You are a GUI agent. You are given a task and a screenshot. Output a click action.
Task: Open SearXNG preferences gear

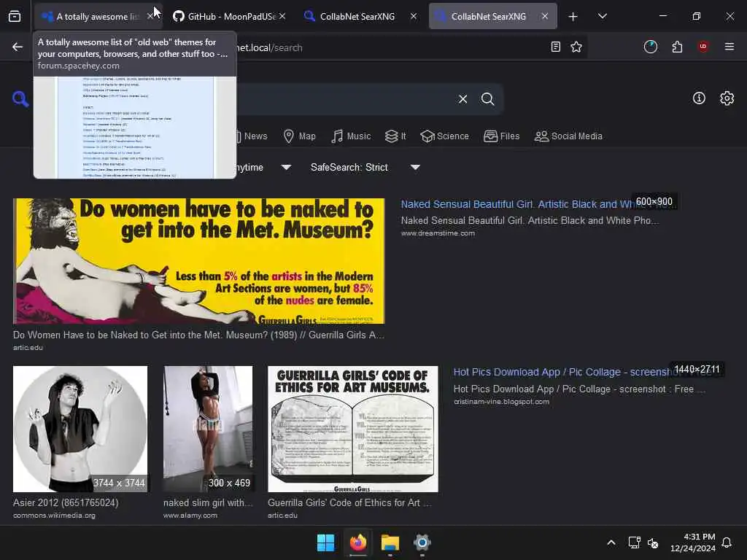point(727,98)
